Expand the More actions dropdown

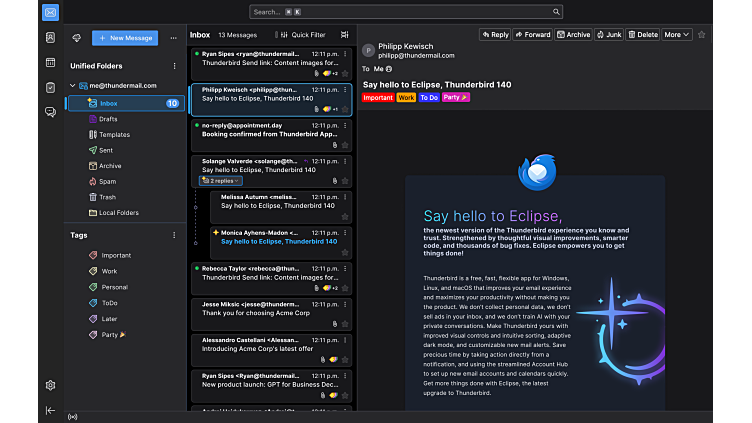tap(678, 34)
